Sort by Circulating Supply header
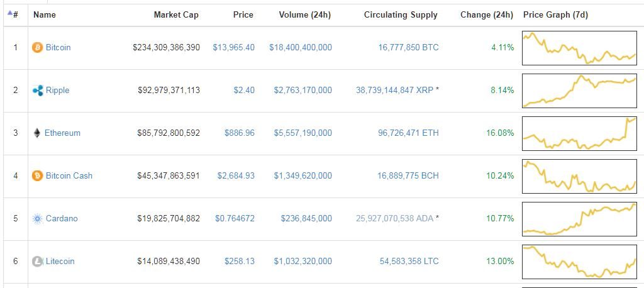Image resolution: width=644 pixels, height=288 pixels. (401, 14)
